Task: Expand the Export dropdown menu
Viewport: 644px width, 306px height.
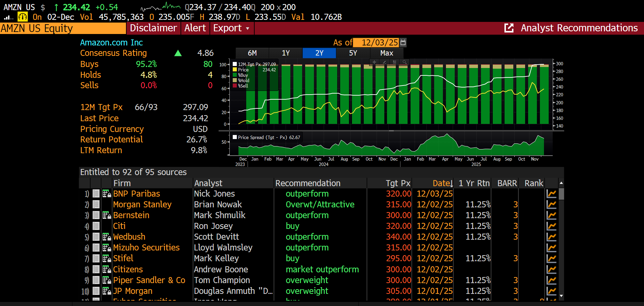Action: [x=231, y=28]
